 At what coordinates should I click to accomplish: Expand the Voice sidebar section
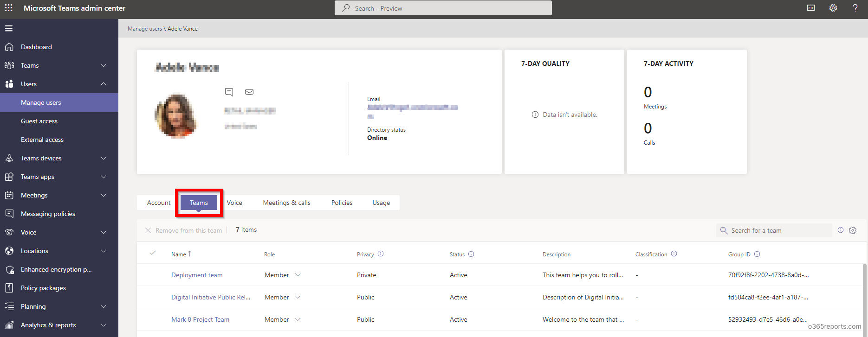tap(104, 232)
